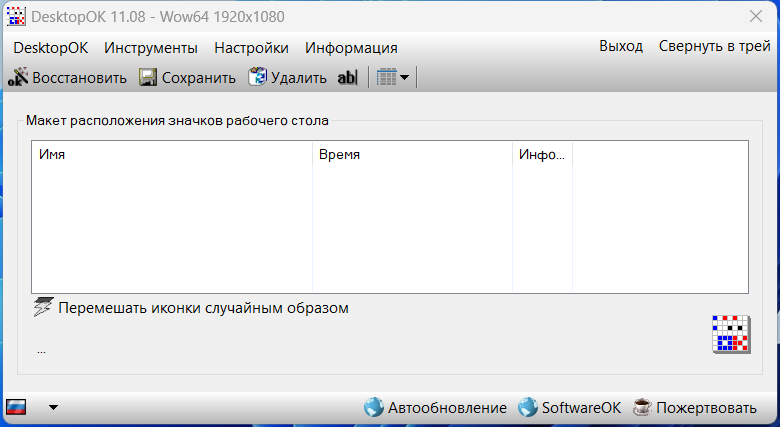Click the globe icon next to Автообновление

(x=374, y=407)
